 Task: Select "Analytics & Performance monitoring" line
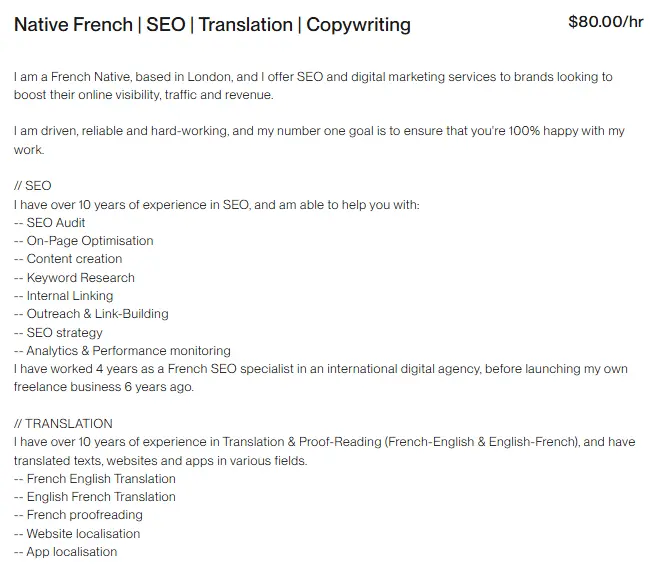click(128, 350)
